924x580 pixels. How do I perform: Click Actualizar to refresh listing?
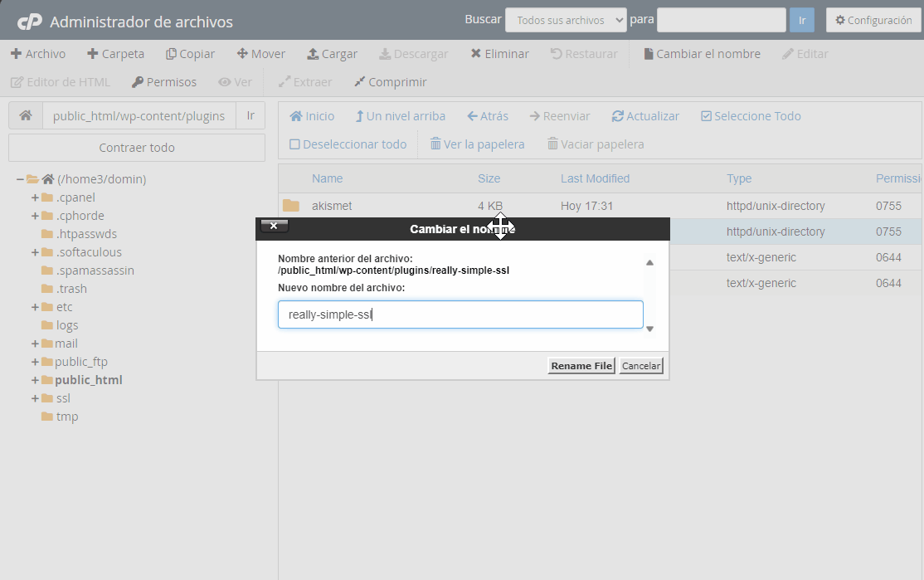[x=645, y=116]
